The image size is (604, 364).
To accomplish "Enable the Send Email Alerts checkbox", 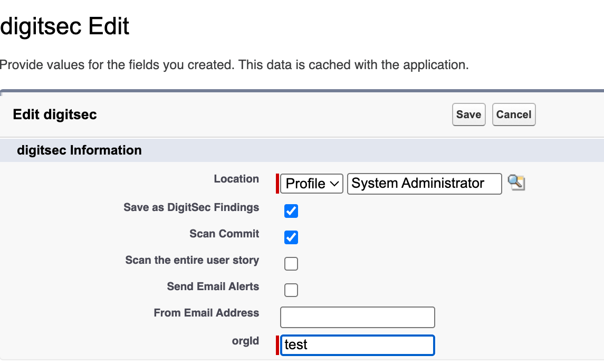I will 291,290.
